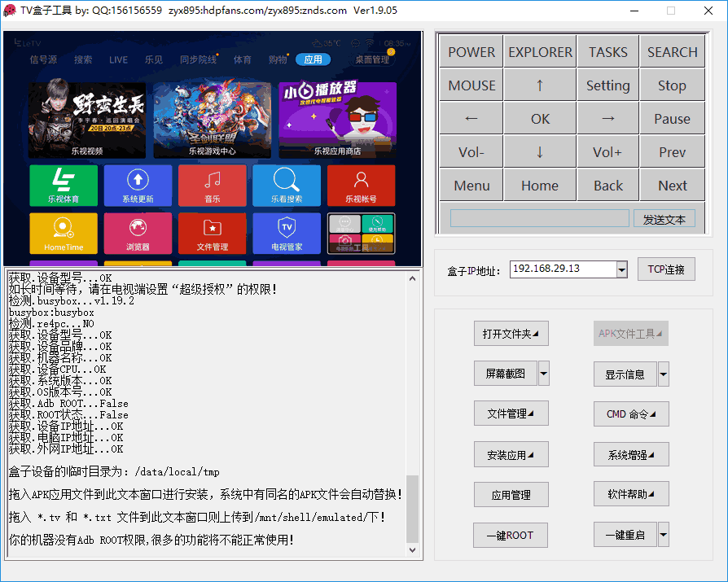Image resolution: width=728 pixels, height=582 pixels.
Task: Select the 搜索 tab on TV screen
Action: pos(83,59)
